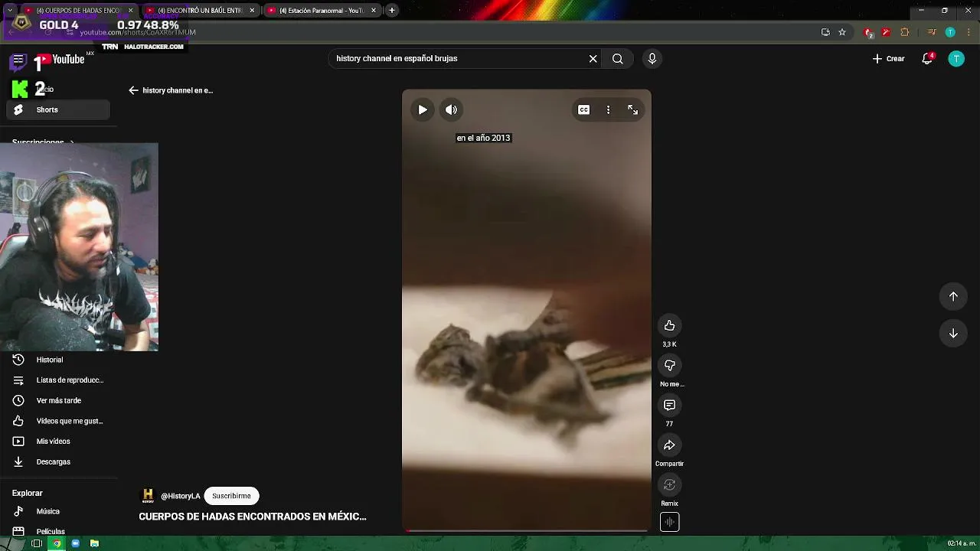Open the comments showing 77
The image size is (980, 551).
669,405
